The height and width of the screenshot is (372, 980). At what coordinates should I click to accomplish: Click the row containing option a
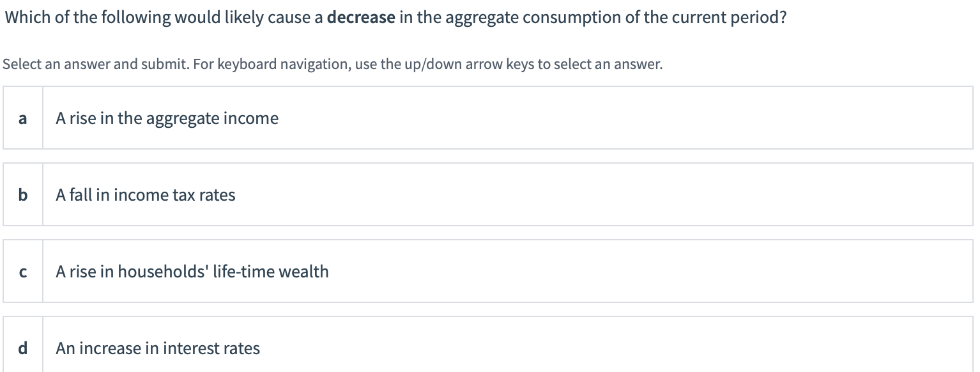pos(490,118)
